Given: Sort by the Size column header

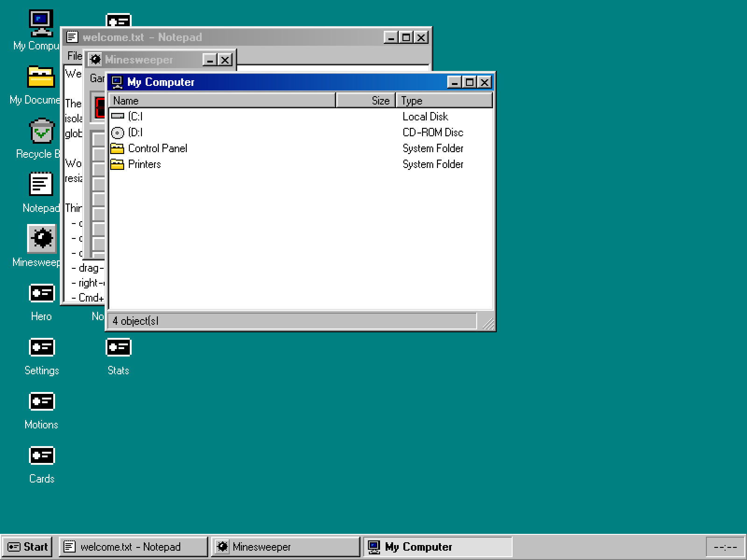Looking at the screenshot, I should tap(366, 100).
